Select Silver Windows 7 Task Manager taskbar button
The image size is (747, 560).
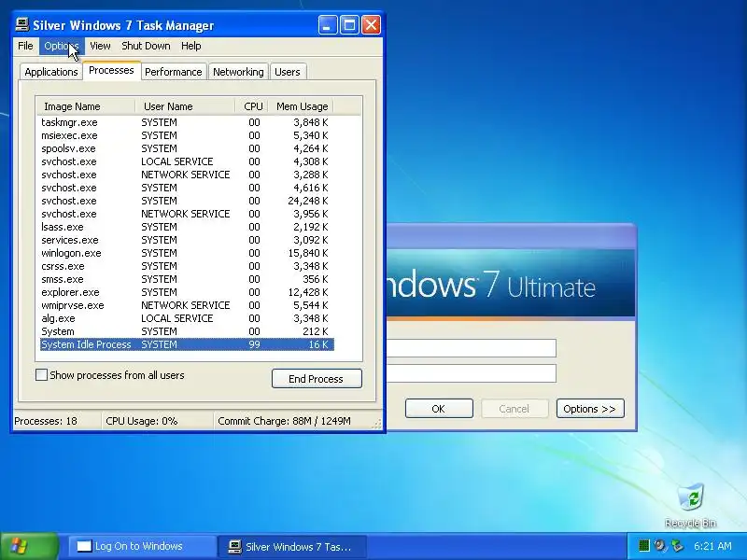coord(291,546)
